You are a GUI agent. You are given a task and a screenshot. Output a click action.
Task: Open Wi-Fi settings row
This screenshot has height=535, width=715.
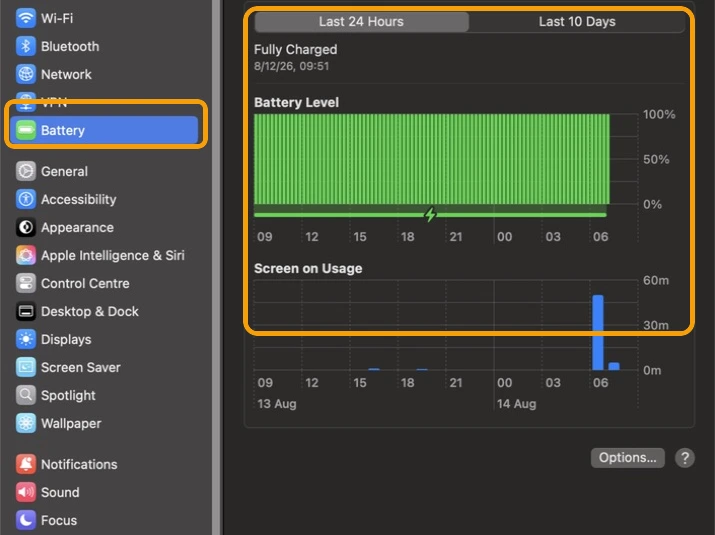coord(104,18)
